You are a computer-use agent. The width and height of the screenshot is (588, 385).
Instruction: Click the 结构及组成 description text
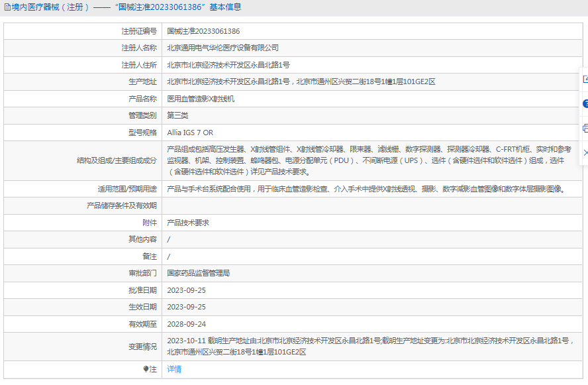(x=369, y=160)
